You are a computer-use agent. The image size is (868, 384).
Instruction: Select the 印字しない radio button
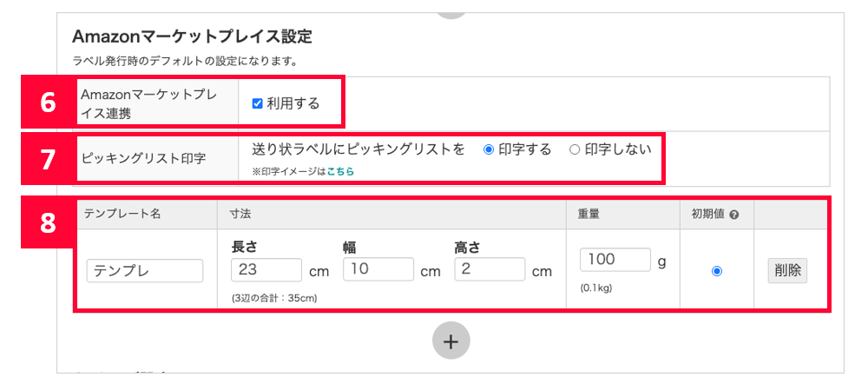point(574,149)
